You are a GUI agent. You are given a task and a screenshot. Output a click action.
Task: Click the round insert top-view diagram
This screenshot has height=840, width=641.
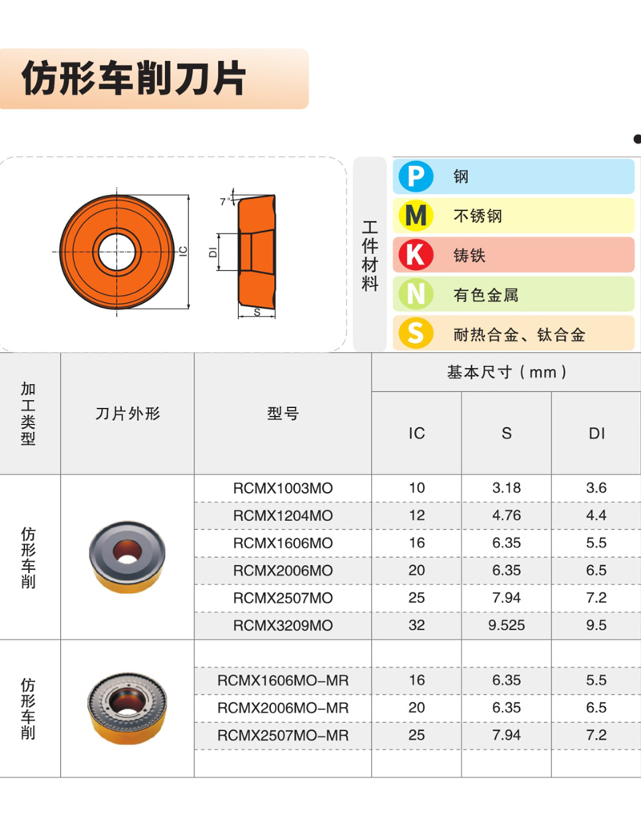(x=118, y=252)
